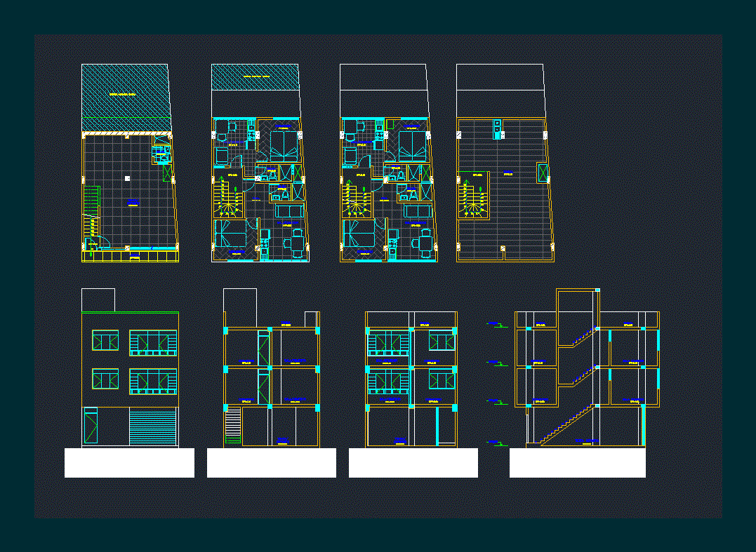Select the cyan garage roll-up door on front elevation

153,428
